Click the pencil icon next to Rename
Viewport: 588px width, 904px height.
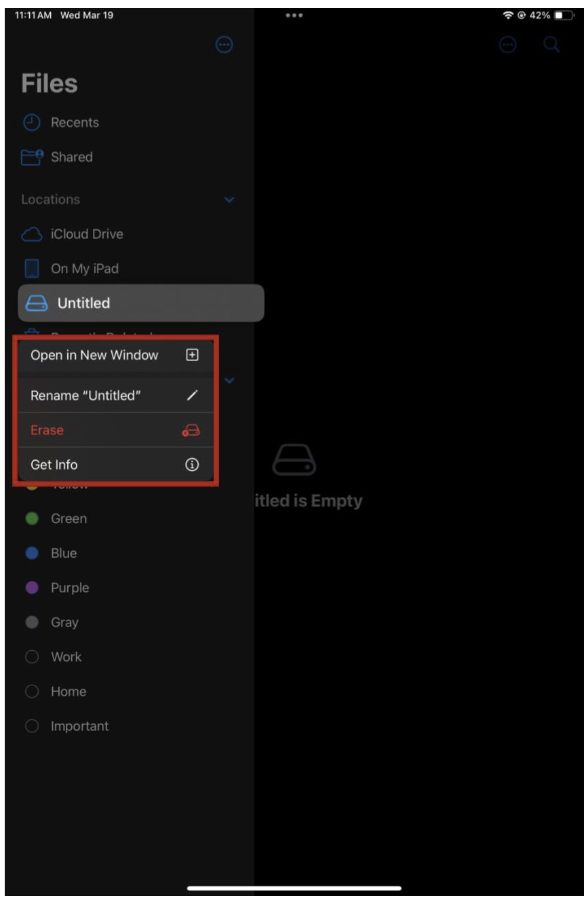click(192, 396)
